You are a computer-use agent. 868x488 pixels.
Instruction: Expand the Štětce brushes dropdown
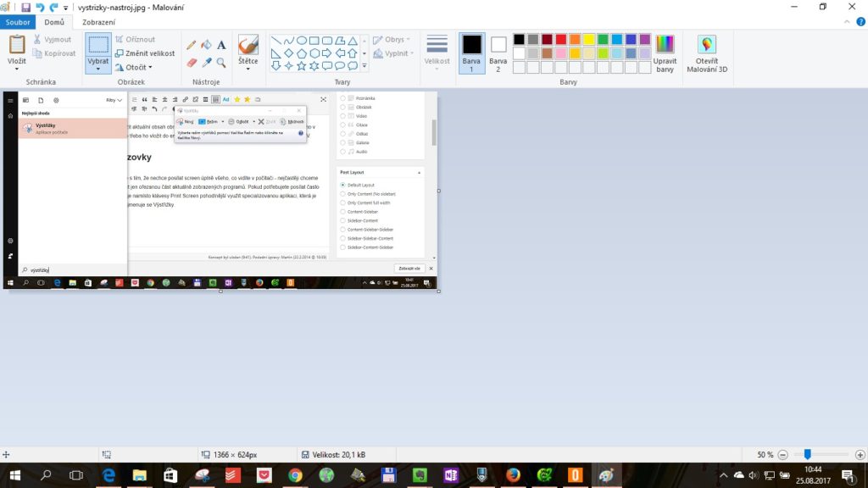[248, 69]
